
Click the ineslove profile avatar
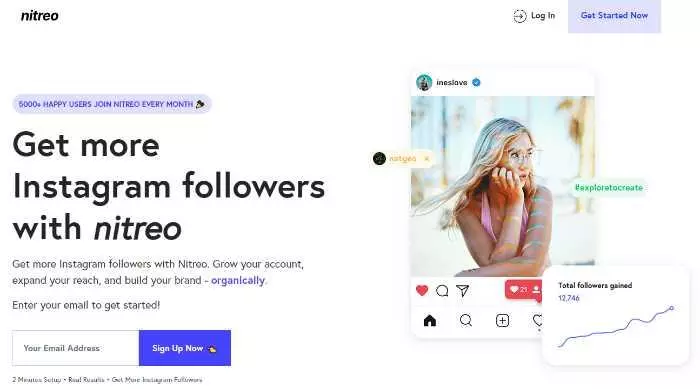click(424, 83)
